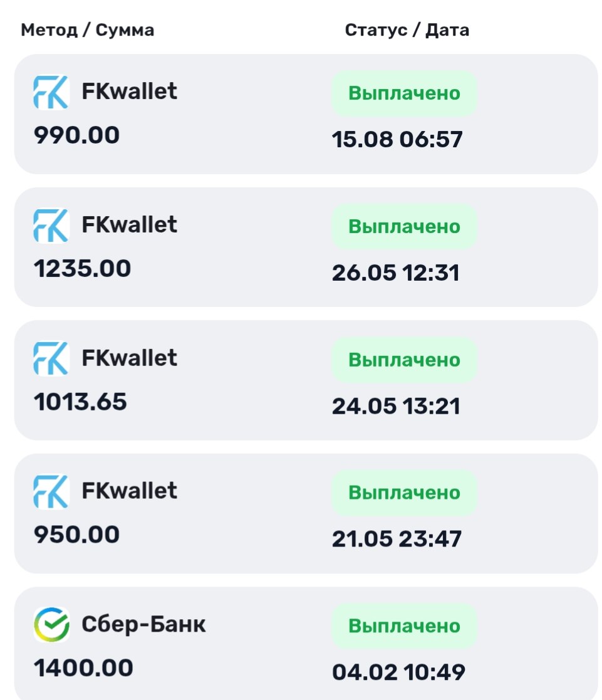The image size is (602, 700).
Task: Click the date 15.08 06:57
Action: pos(397,139)
